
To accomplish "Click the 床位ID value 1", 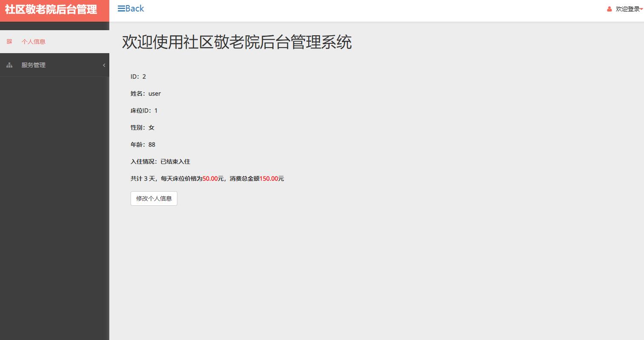I will (156, 110).
